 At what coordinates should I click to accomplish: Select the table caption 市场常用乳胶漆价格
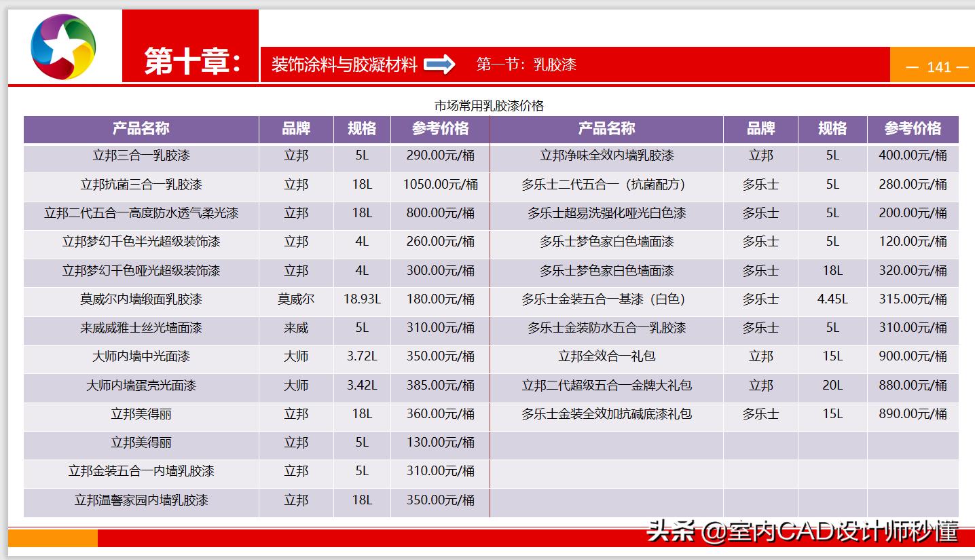489,105
